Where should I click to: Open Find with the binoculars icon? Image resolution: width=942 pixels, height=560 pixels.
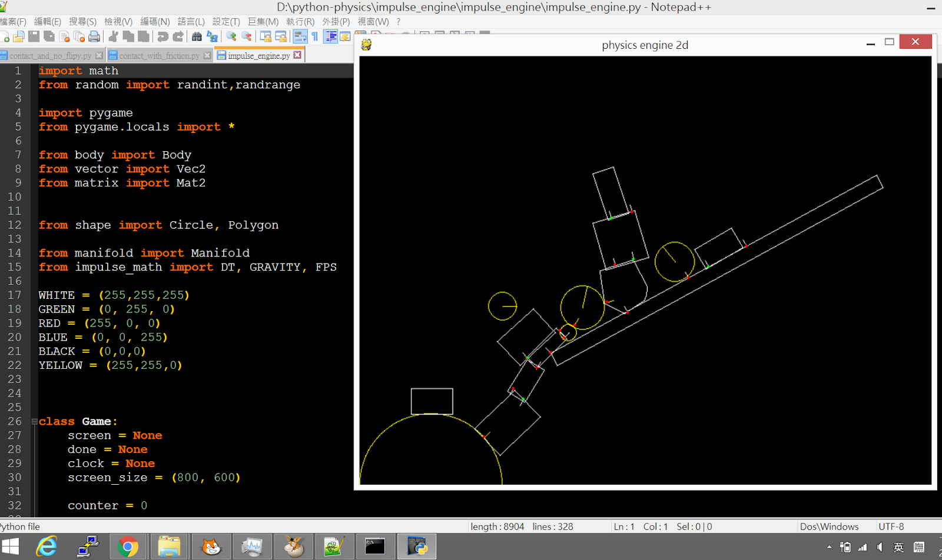pyautogui.click(x=197, y=37)
